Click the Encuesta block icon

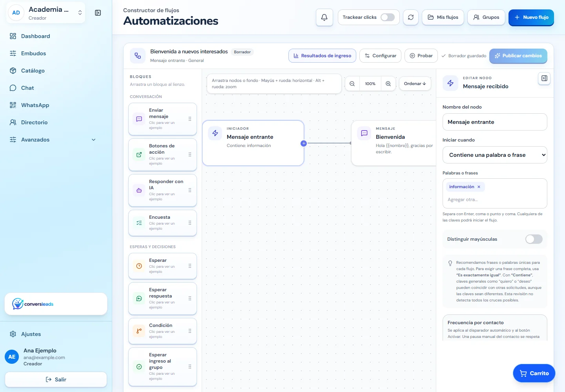tap(139, 223)
